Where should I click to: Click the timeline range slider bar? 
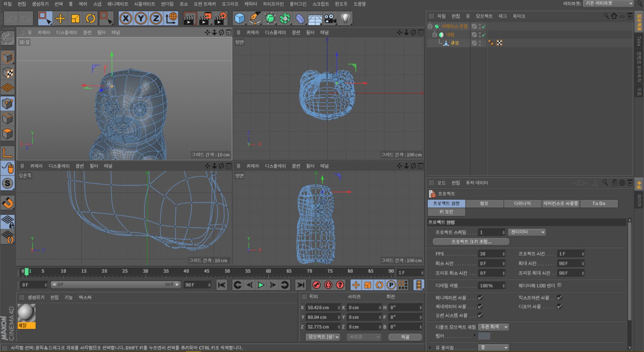coord(115,284)
